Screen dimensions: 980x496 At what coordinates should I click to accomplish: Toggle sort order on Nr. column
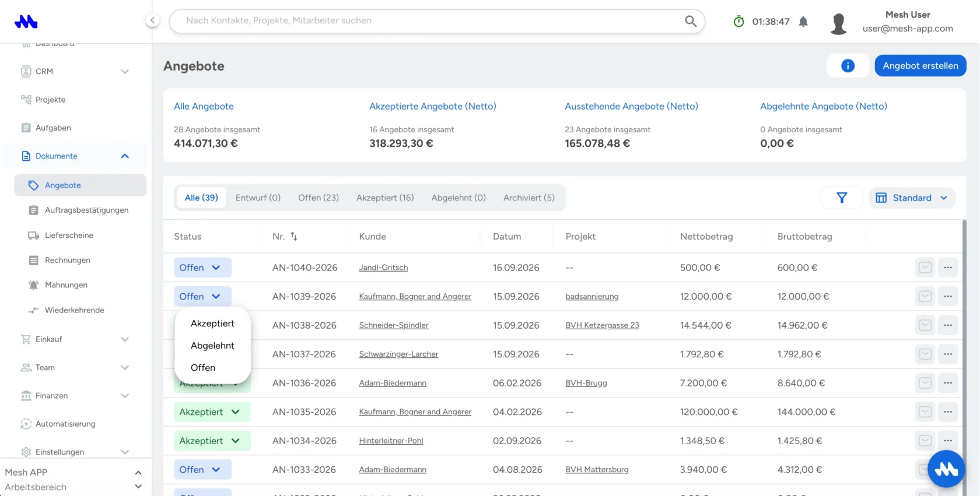tap(293, 237)
